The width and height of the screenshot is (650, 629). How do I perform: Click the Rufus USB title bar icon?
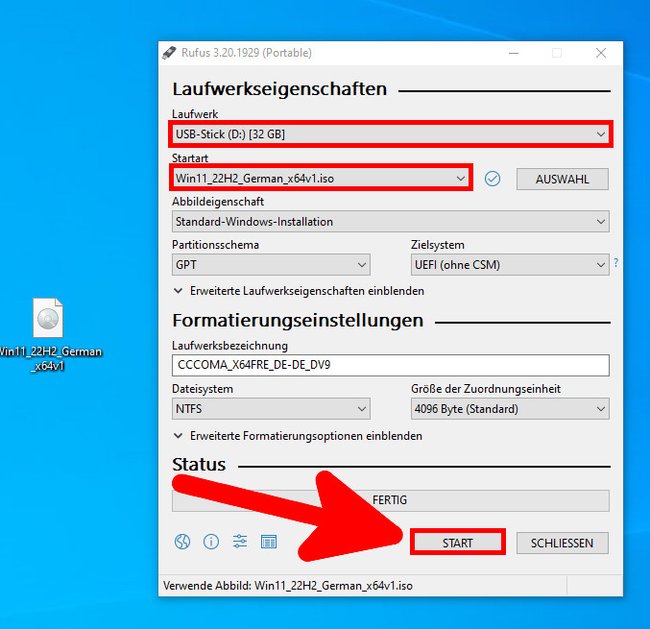(x=169, y=53)
